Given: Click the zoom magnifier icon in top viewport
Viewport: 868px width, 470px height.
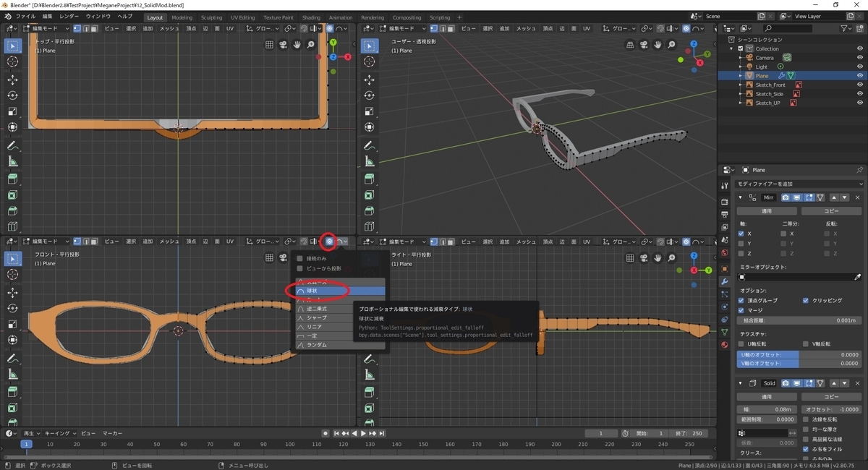Looking at the screenshot, I should (311, 45).
